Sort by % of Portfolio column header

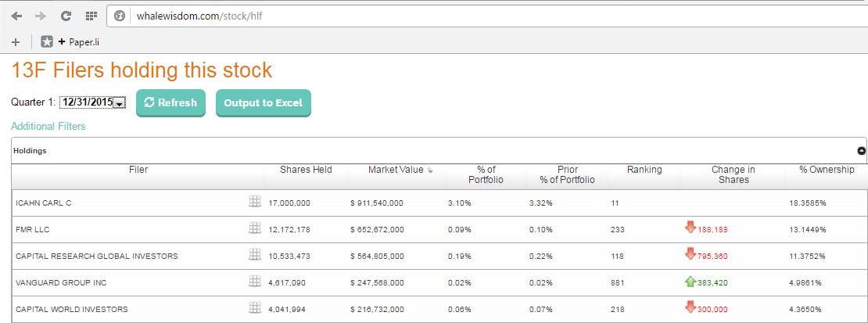pos(486,174)
